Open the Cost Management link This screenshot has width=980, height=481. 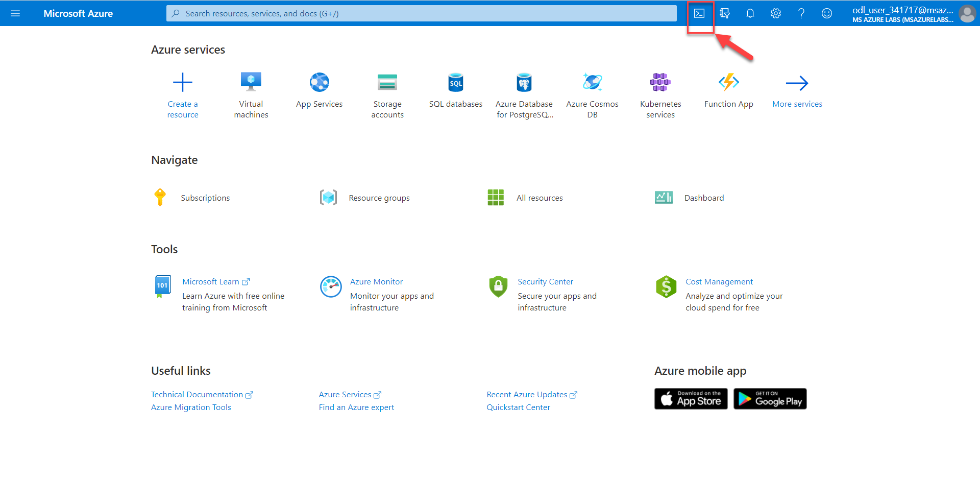719,281
